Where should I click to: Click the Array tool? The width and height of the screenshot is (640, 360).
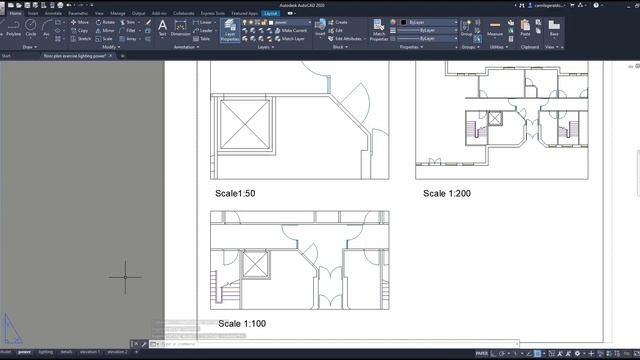(128, 38)
